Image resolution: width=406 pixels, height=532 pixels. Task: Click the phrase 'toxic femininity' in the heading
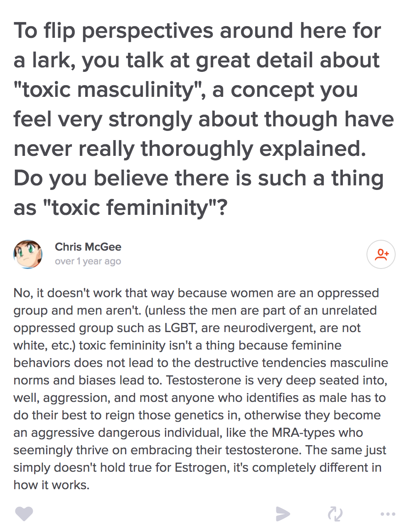tap(129, 207)
